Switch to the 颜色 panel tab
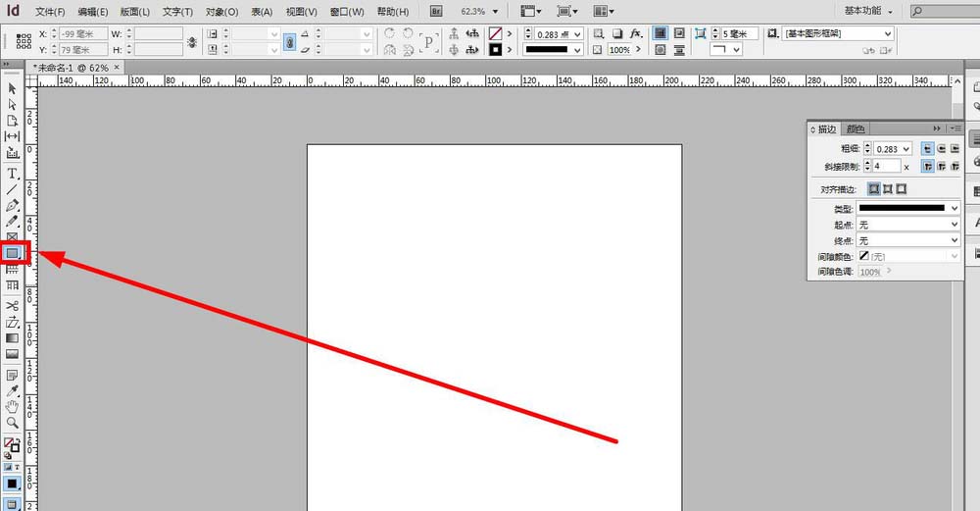This screenshot has width=980, height=511. click(x=856, y=128)
